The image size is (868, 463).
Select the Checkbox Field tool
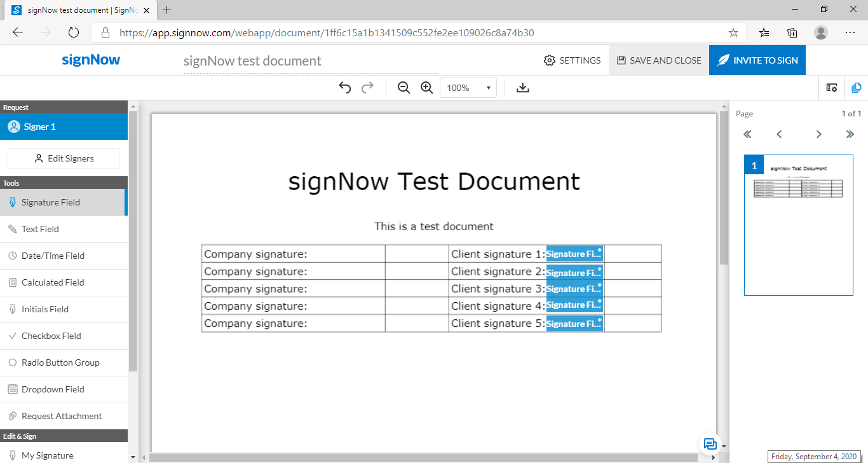[64, 336]
